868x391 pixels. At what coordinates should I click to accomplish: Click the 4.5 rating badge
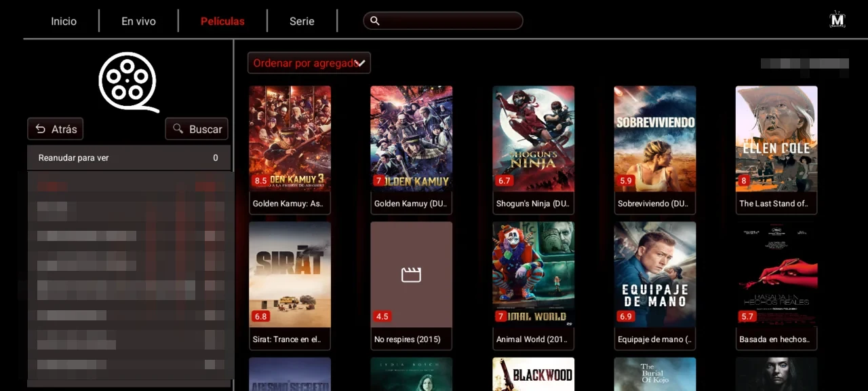pyautogui.click(x=382, y=317)
